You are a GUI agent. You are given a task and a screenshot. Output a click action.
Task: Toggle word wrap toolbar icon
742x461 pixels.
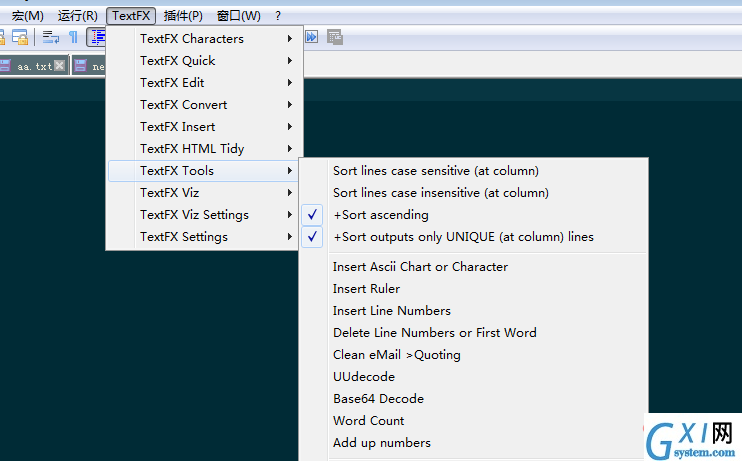[x=51, y=37]
